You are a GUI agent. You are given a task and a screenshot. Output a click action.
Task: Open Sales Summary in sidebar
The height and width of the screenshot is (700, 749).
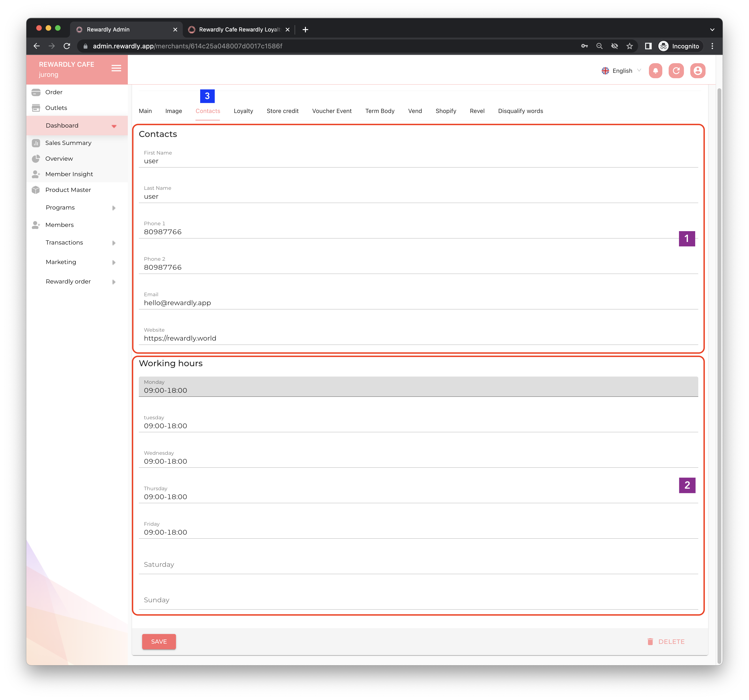77,143
